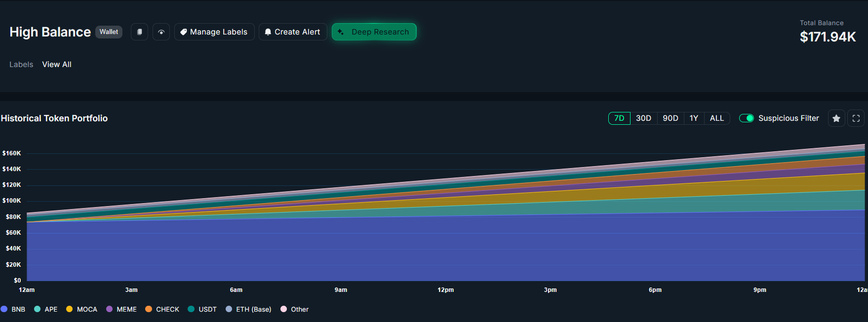Image resolution: width=868 pixels, height=322 pixels.
Task: Favorite the chart with the star icon
Action: click(836, 118)
